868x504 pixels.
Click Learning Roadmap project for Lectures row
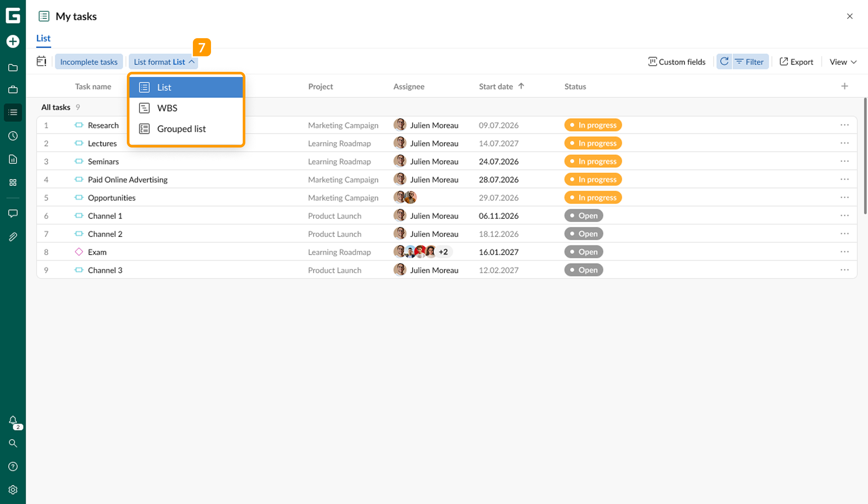pyautogui.click(x=339, y=143)
